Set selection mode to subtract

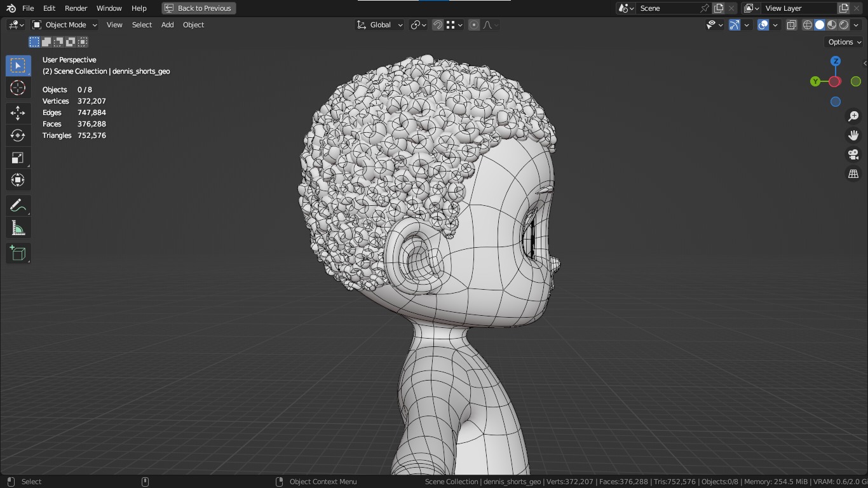(58, 42)
